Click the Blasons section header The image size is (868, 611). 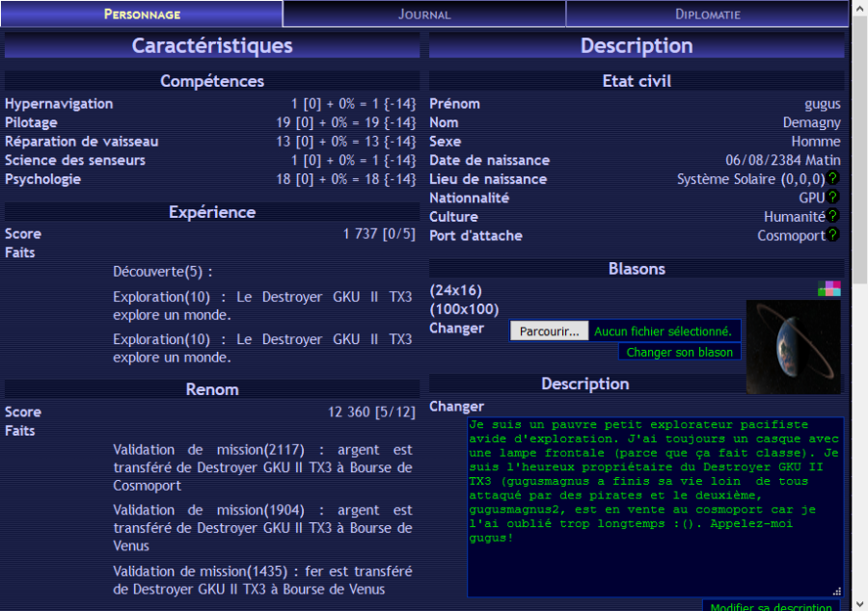(x=637, y=269)
